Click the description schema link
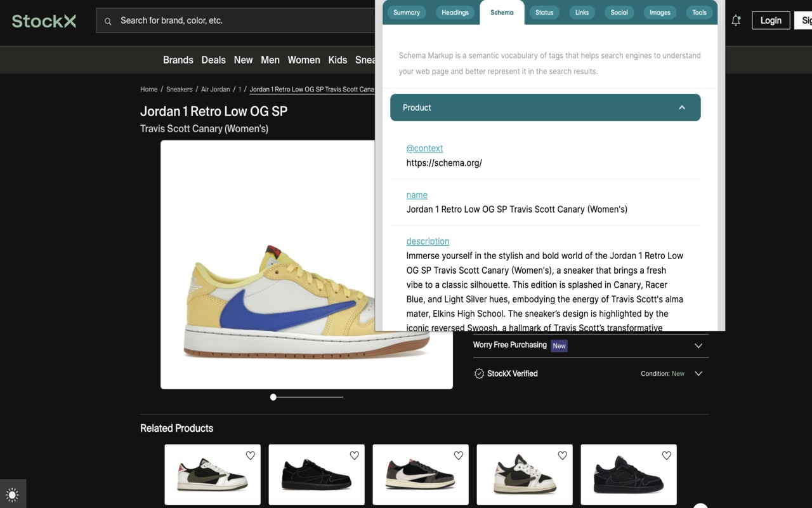Viewport: 812px width, 508px height. (x=428, y=241)
